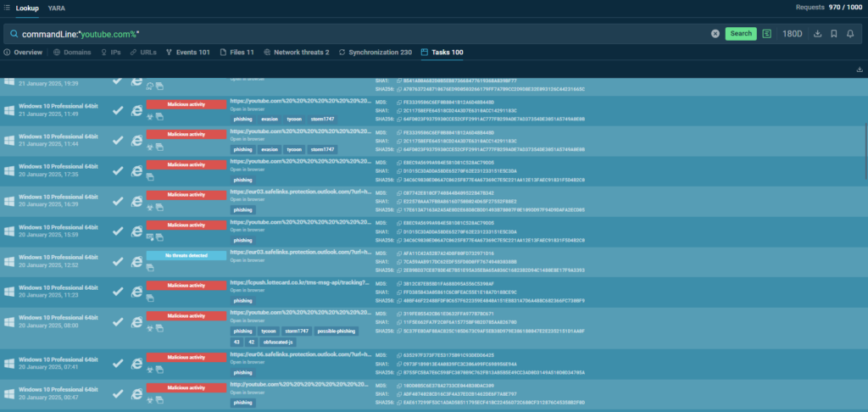Image resolution: width=868 pixels, height=412 pixels.
Task: Export the results using the download icon below the tabs
Action: (x=860, y=70)
